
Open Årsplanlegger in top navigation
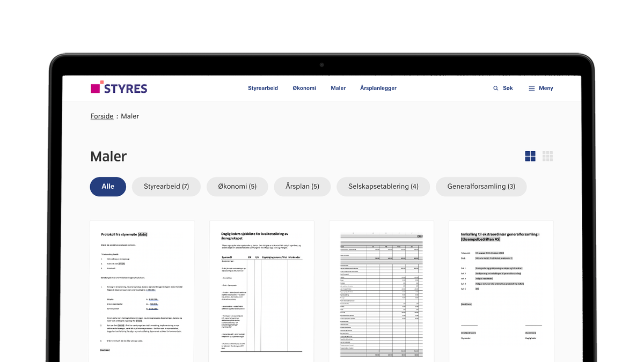pyautogui.click(x=378, y=88)
